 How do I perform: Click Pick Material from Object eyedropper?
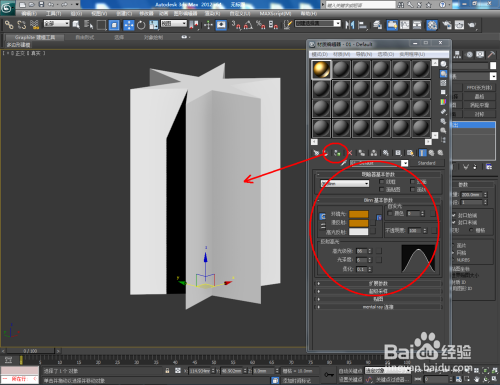coord(343,163)
